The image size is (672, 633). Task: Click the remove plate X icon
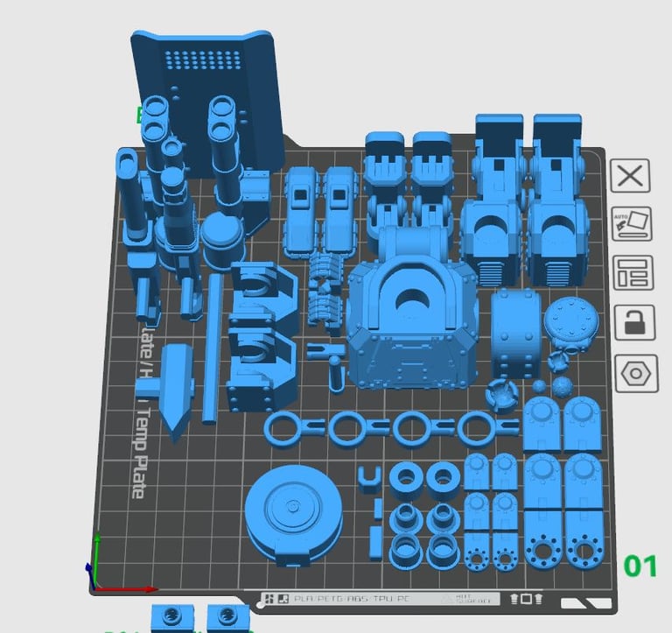(x=630, y=176)
